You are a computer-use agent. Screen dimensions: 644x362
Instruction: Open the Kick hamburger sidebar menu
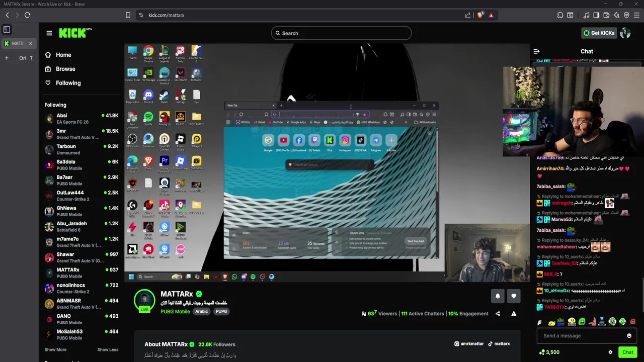click(x=49, y=33)
